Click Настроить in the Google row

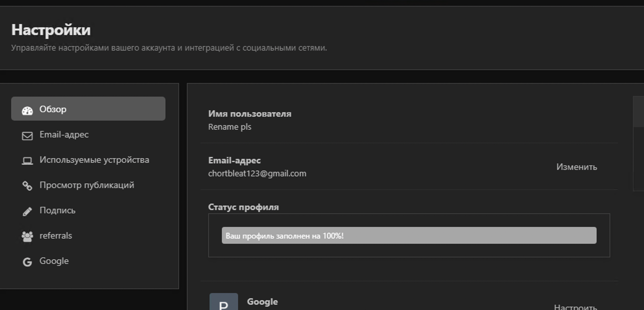point(575,306)
